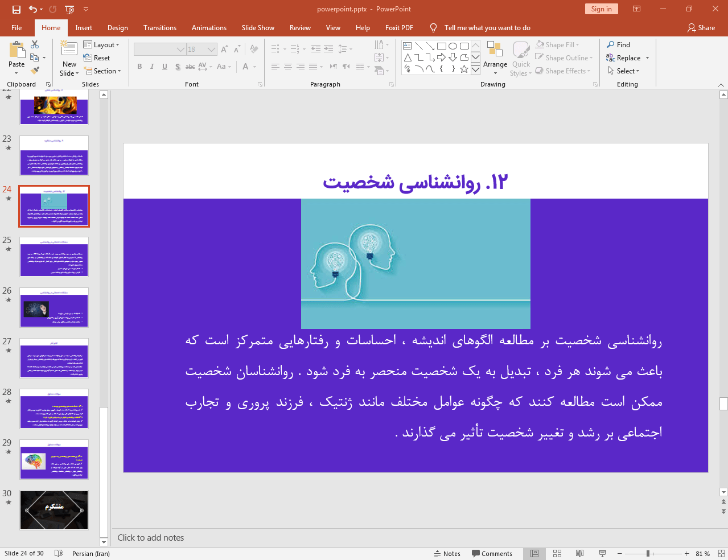This screenshot has width=728, height=560.
Task: Click the spell check icon in status bar
Action: pos(58,554)
